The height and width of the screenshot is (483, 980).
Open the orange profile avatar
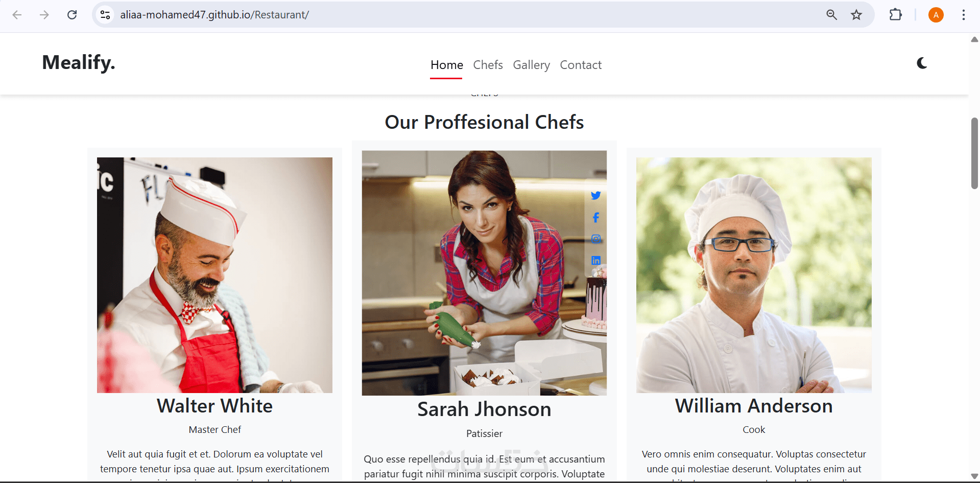pyautogui.click(x=936, y=15)
